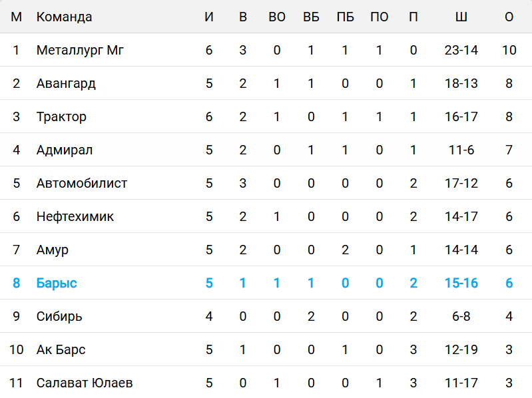This screenshot has height=398, width=532.
Task: Open the Сибирь team page
Action: point(59,316)
